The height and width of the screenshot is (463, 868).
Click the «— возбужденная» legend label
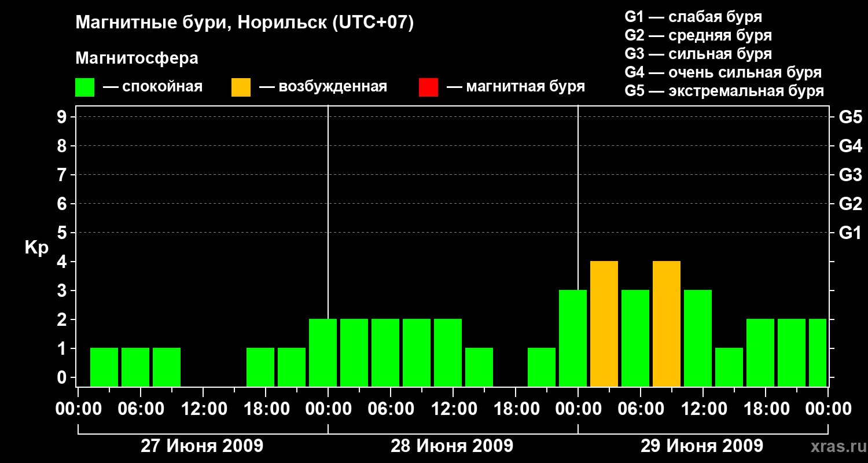[323, 87]
